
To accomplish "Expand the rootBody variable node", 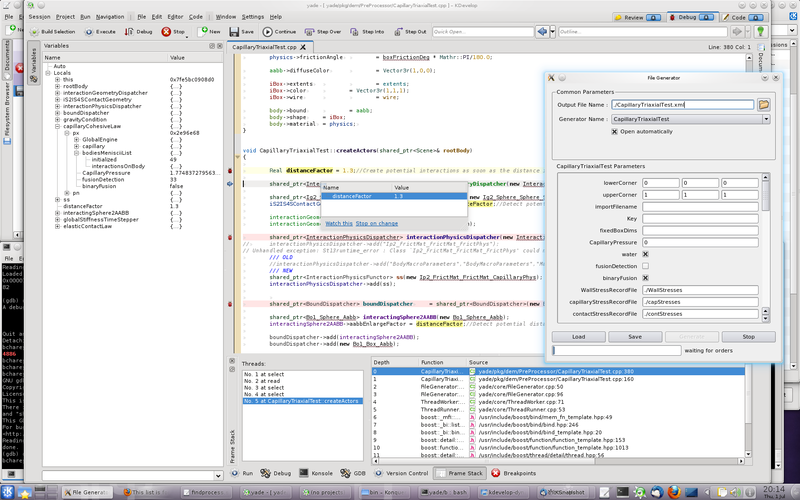I will pyautogui.click(x=58, y=86).
